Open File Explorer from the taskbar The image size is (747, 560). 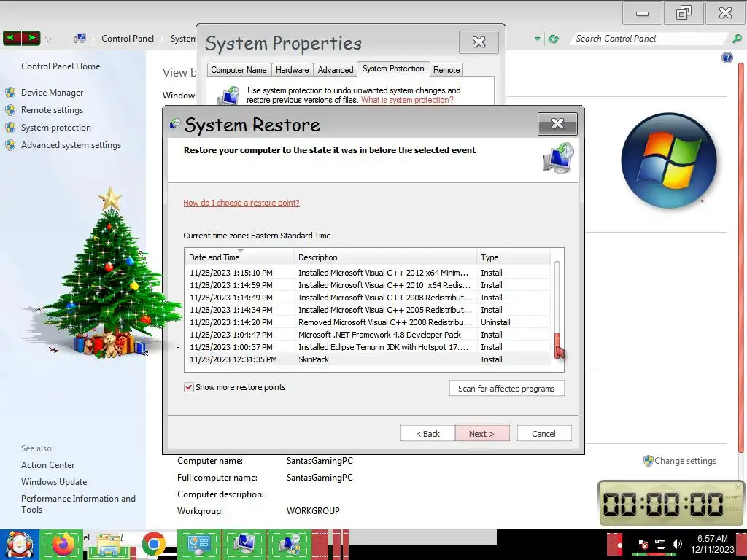109,545
